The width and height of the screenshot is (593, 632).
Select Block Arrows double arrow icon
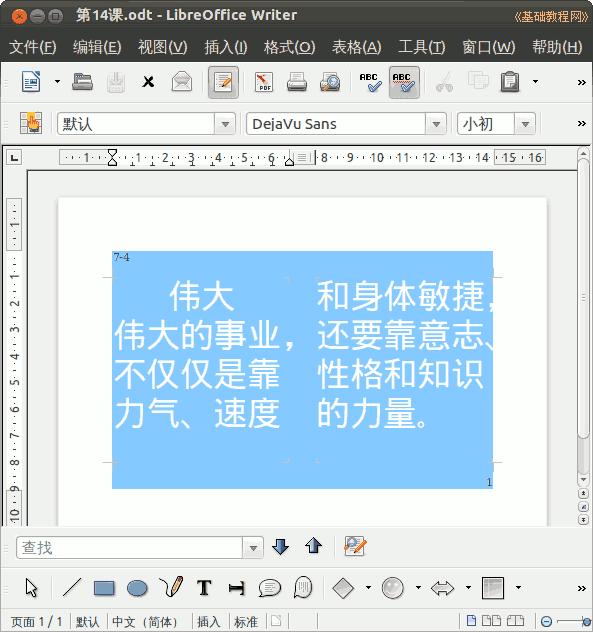[x=442, y=588]
